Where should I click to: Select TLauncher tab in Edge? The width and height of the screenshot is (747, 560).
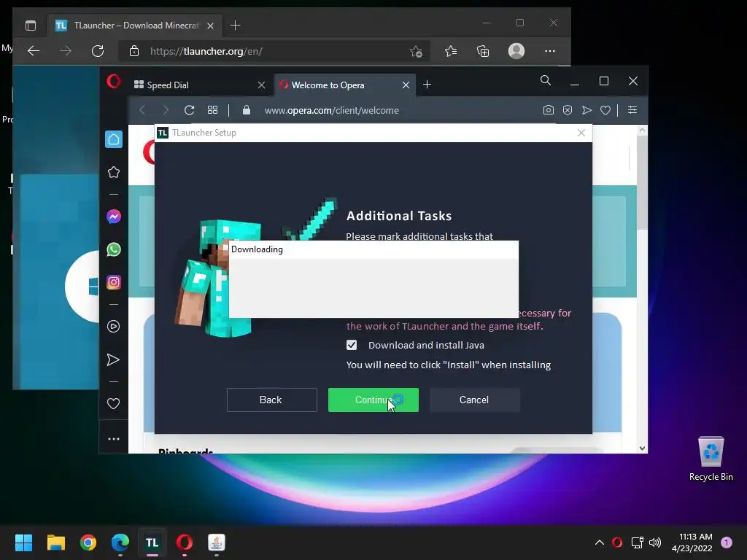pos(135,26)
